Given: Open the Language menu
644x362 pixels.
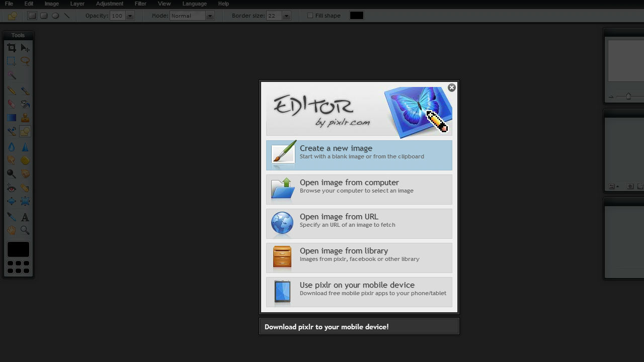Looking at the screenshot, I should click(194, 4).
